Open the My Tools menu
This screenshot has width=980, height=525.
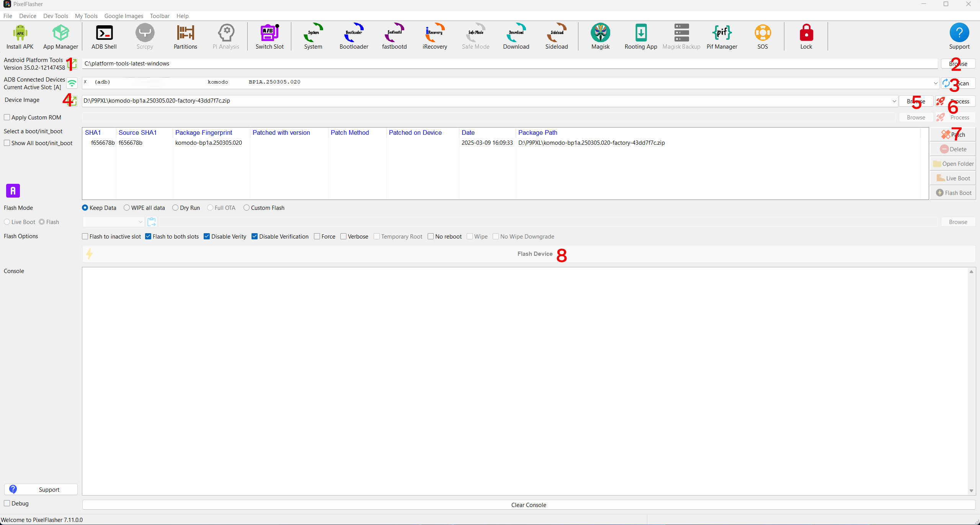(x=86, y=16)
